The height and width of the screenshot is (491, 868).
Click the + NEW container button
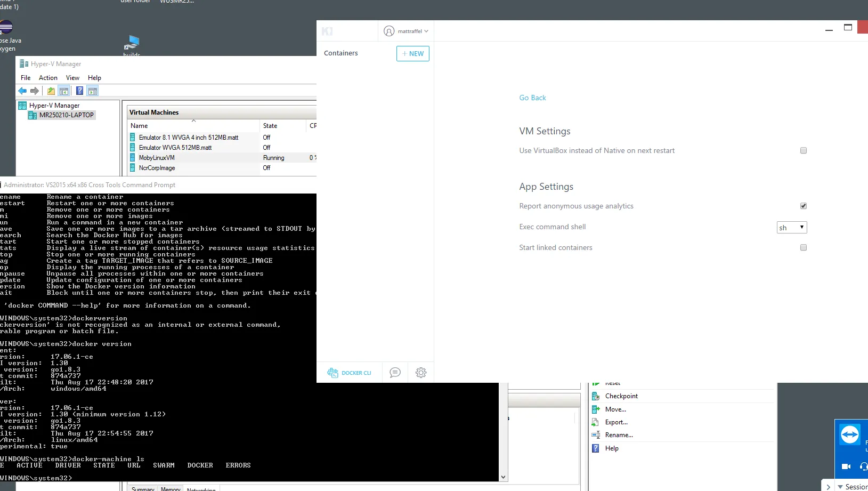(x=413, y=54)
